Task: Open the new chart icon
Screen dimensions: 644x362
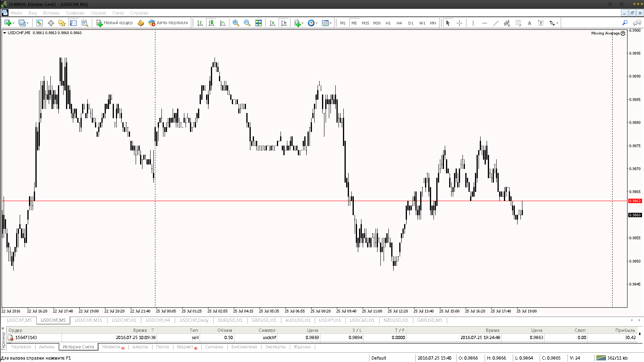Action: coord(7,23)
